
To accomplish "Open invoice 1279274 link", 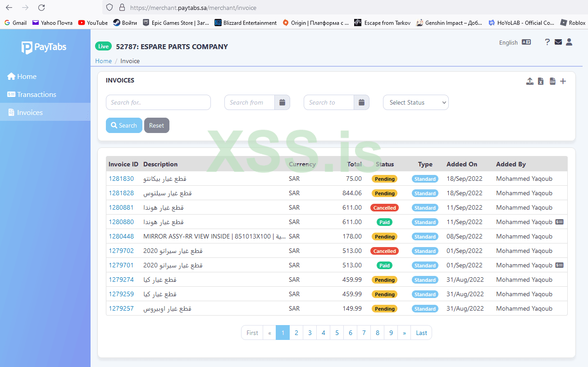I will coord(121,280).
